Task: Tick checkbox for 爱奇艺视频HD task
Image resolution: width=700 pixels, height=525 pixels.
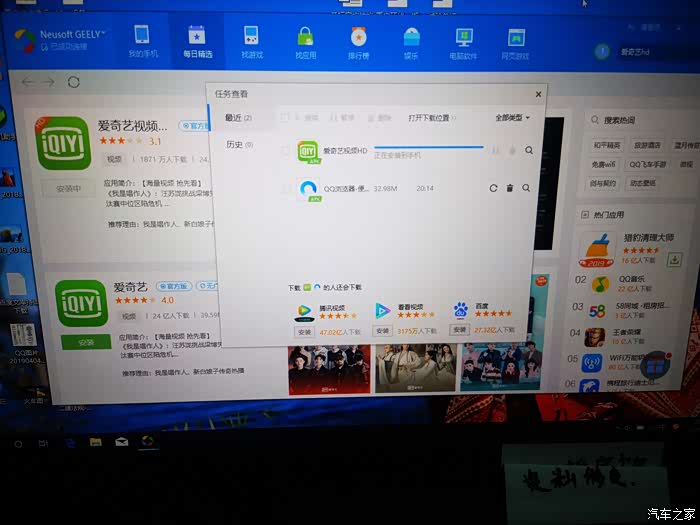Action: tap(286, 150)
